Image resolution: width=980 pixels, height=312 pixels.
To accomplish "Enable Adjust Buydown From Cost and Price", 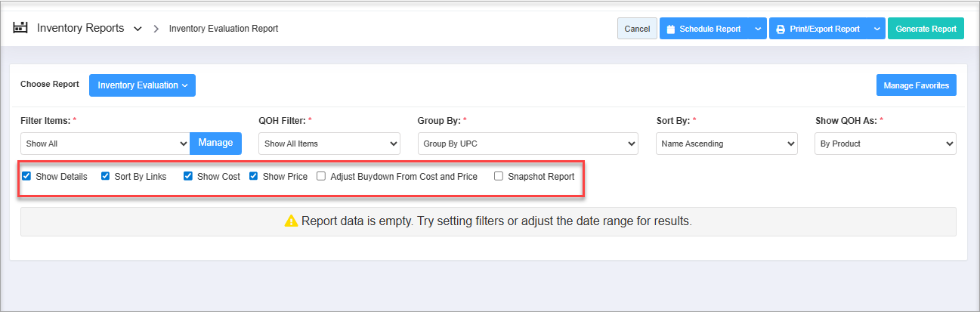I will (321, 176).
